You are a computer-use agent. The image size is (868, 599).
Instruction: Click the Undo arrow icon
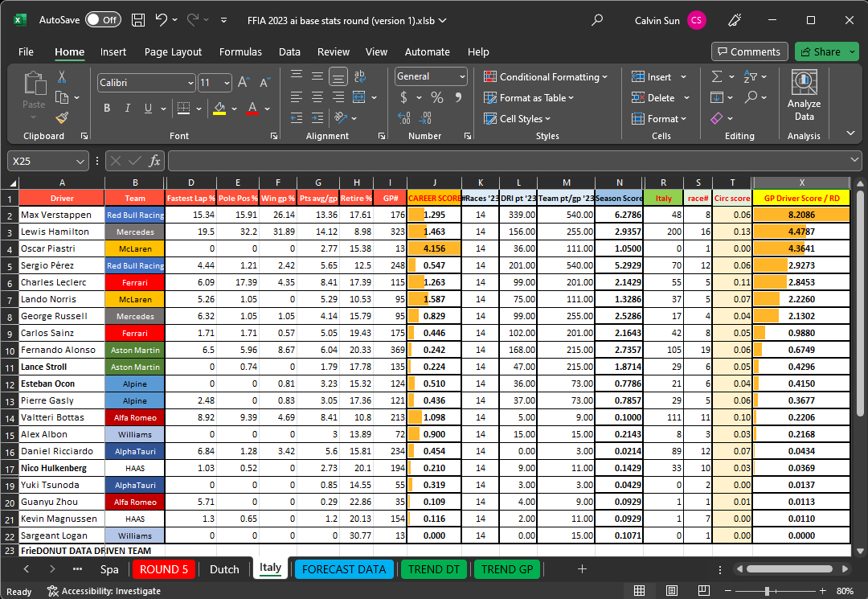(x=161, y=20)
